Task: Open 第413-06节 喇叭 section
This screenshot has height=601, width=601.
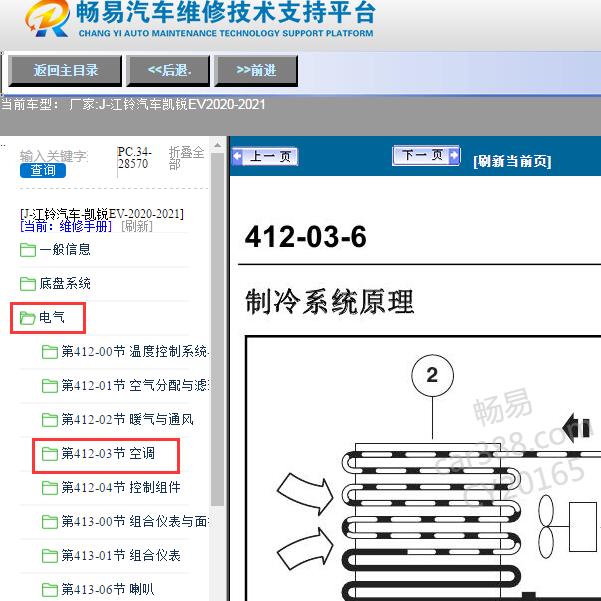Action: [x=108, y=590]
